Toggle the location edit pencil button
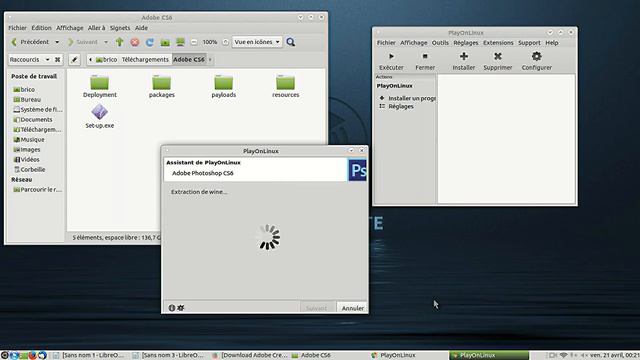 [x=74, y=60]
